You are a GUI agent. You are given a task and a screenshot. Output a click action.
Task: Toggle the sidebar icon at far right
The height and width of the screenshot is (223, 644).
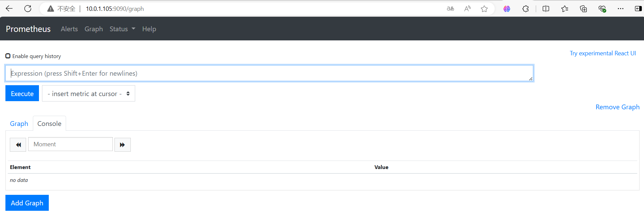click(x=638, y=9)
